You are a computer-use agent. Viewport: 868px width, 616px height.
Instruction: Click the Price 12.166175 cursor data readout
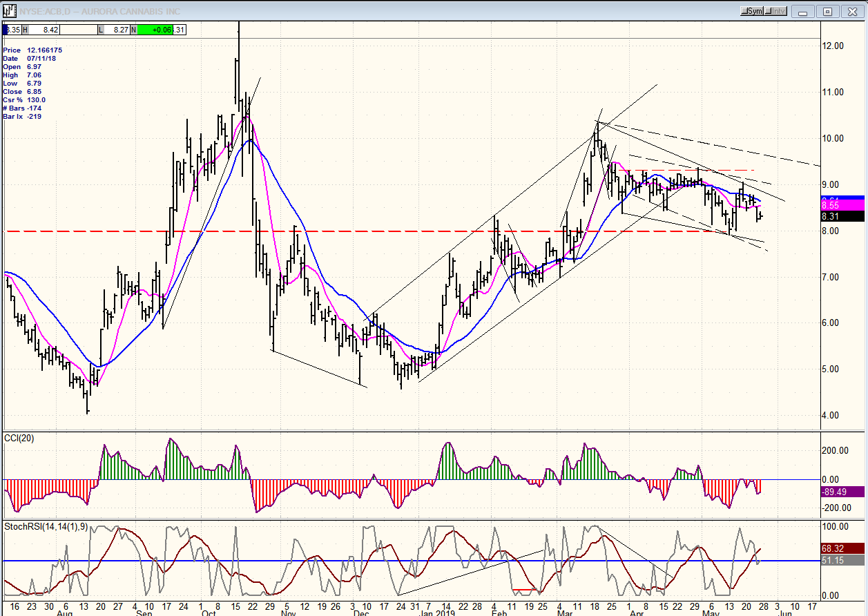pos(32,50)
